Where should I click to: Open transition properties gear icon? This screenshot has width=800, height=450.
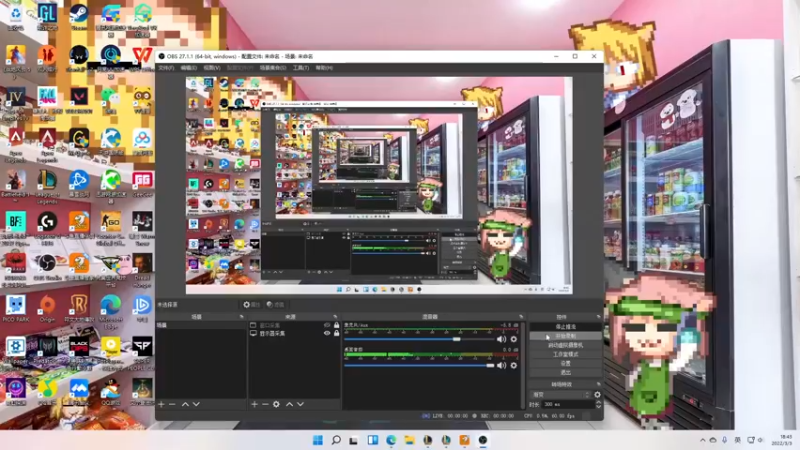(x=597, y=394)
